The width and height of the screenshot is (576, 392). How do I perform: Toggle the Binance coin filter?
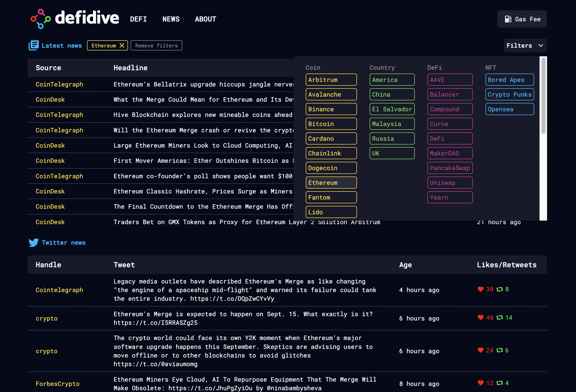tap(331, 109)
